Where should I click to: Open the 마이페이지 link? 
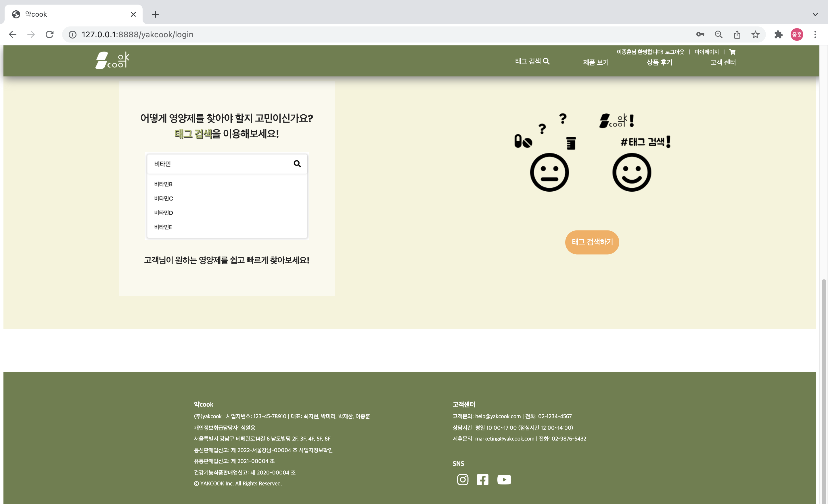coord(706,52)
